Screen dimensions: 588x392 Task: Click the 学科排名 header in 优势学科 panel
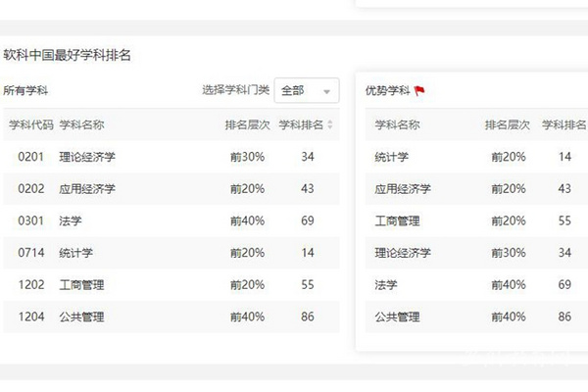[564, 124]
